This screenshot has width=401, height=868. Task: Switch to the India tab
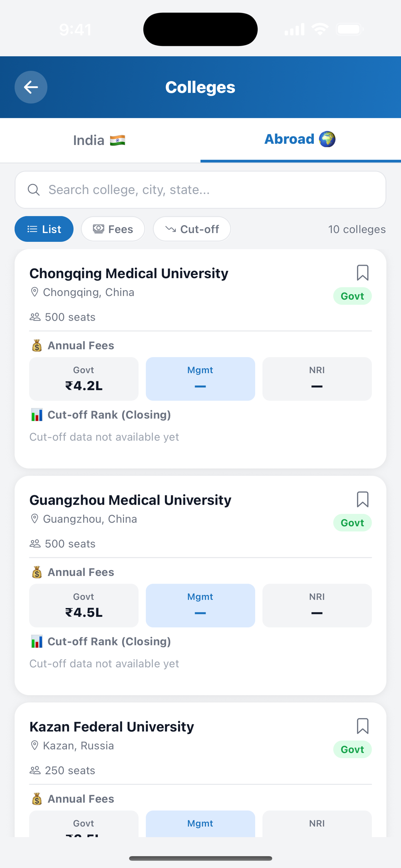point(100,141)
